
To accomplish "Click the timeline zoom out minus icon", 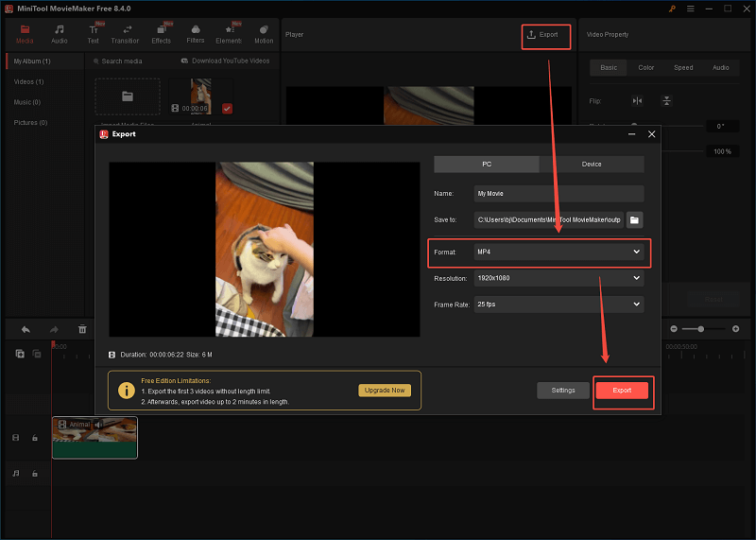I will pos(674,328).
